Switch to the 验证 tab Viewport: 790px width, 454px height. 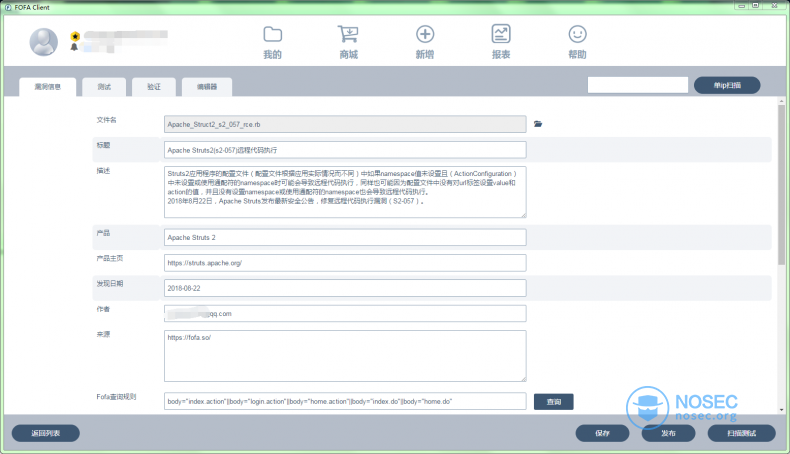(154, 87)
